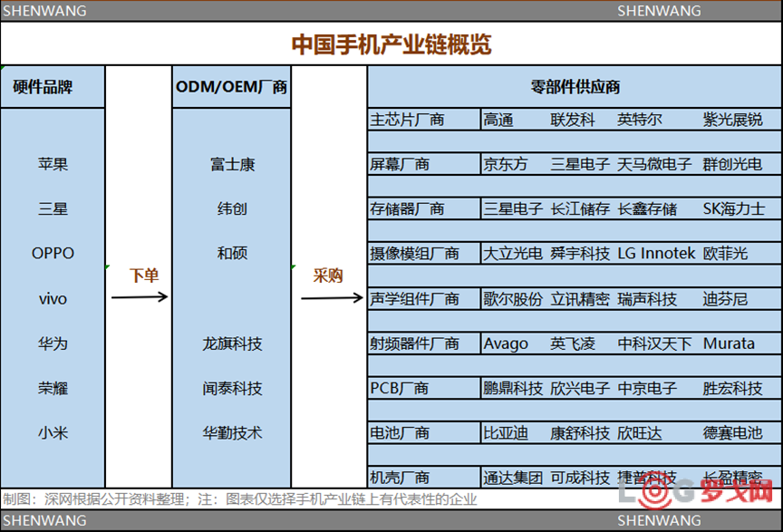Select supplier 英特尔
This screenshot has height=532, width=783.
(640, 120)
